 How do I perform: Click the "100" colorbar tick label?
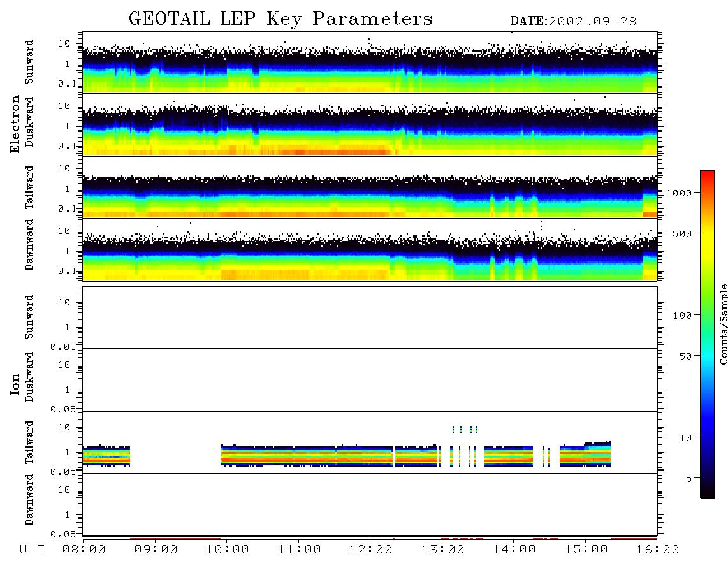click(x=683, y=316)
